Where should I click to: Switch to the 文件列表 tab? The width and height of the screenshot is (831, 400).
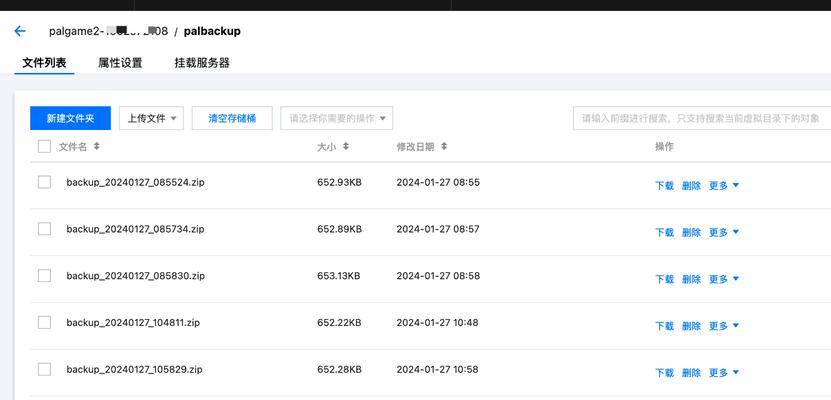tap(44, 63)
